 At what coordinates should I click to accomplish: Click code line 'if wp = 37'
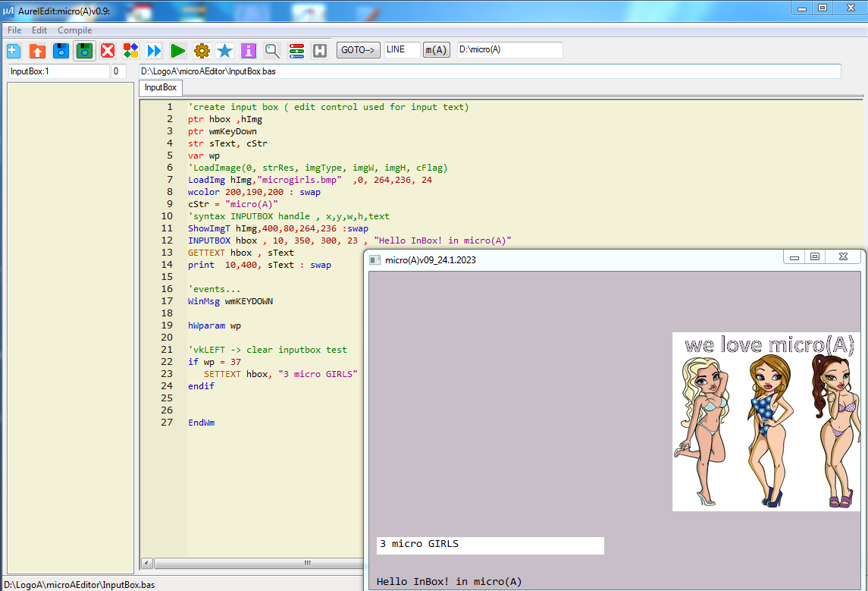[x=215, y=362]
